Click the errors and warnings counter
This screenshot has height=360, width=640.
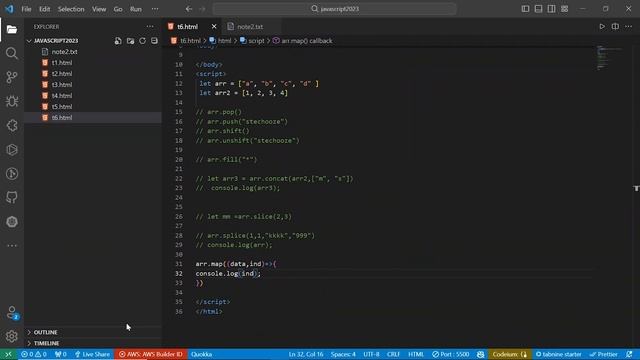coord(34,354)
